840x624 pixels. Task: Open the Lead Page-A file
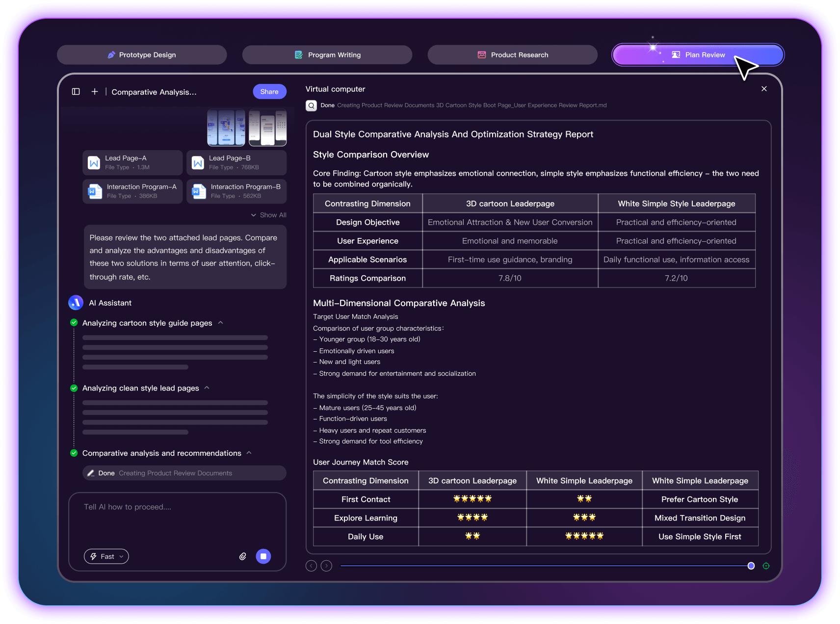[132, 162]
